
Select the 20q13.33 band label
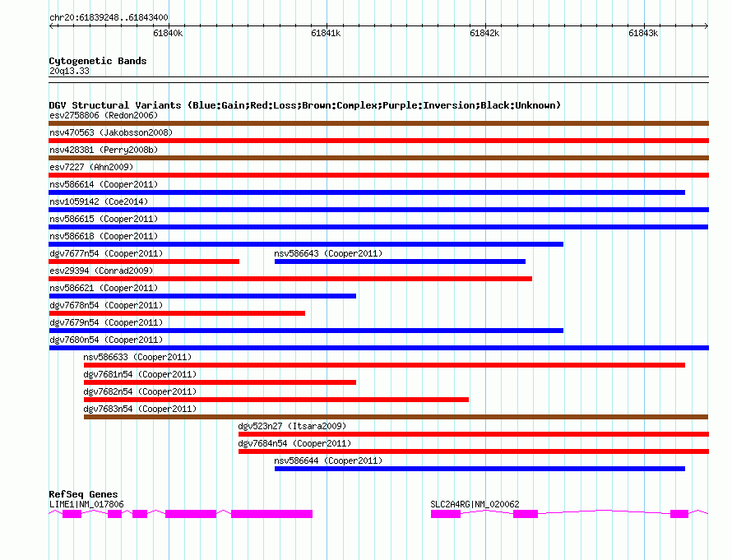69,71
